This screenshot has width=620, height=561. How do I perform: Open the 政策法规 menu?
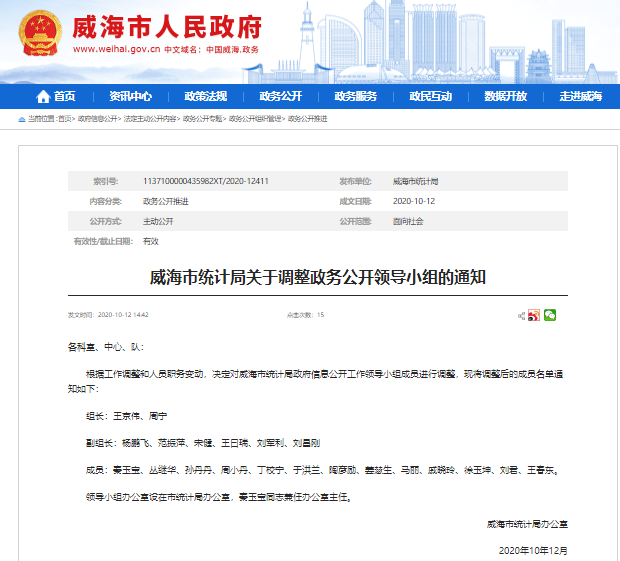[x=205, y=97]
